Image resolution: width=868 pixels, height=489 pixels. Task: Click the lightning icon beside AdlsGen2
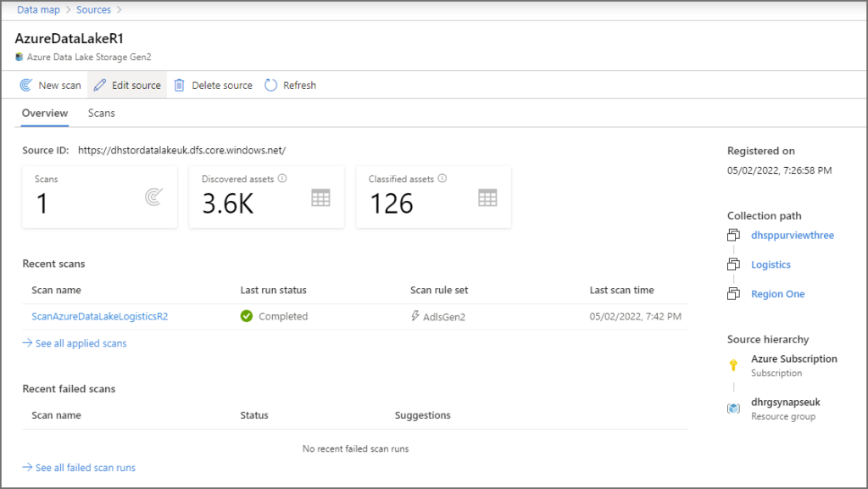click(x=415, y=315)
